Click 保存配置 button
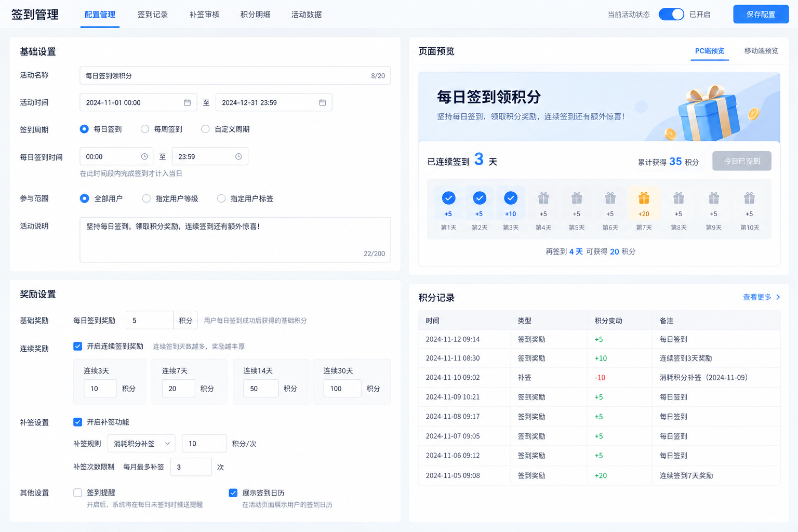The width and height of the screenshot is (798, 532). click(x=761, y=15)
